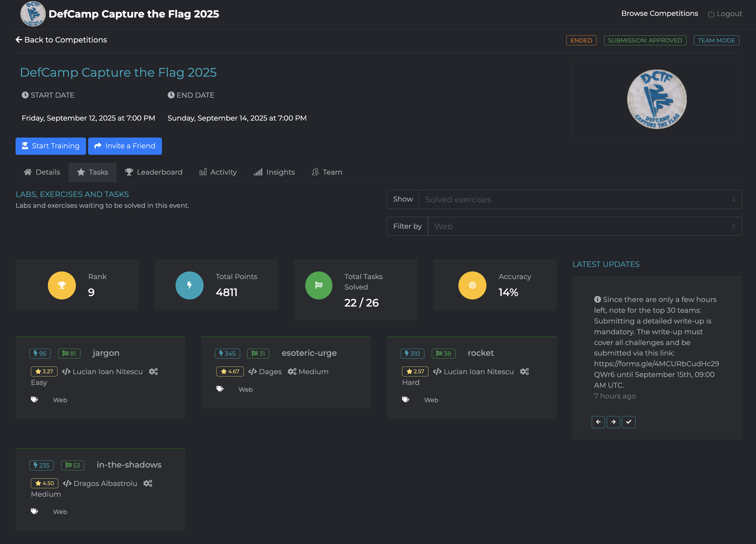Screen dimensions: 756x544
Task: Switch to the Leaderboard tab
Action: 154,172
